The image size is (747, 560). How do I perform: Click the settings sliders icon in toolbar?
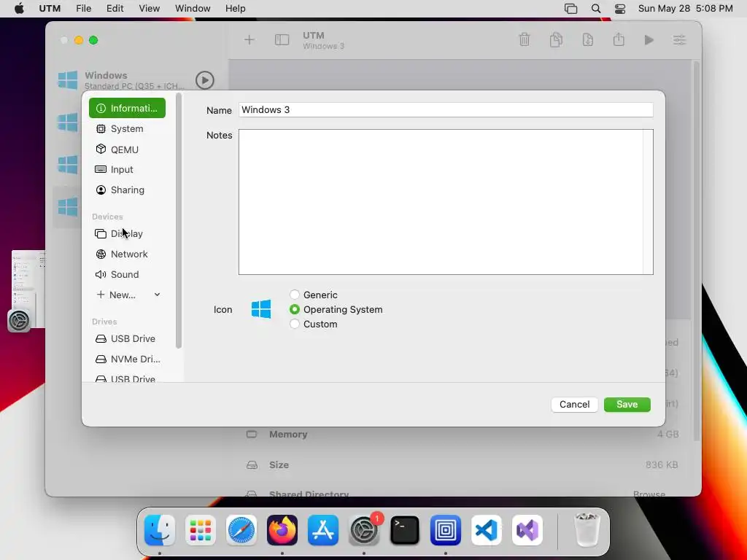(679, 40)
